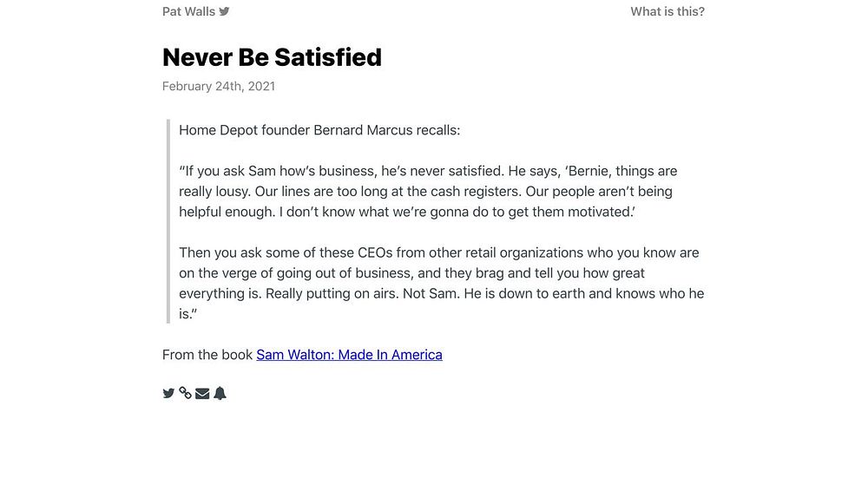This screenshot has height=478, width=868.
Task: Click the "Never Be Satisfied" post title
Action: (272, 57)
